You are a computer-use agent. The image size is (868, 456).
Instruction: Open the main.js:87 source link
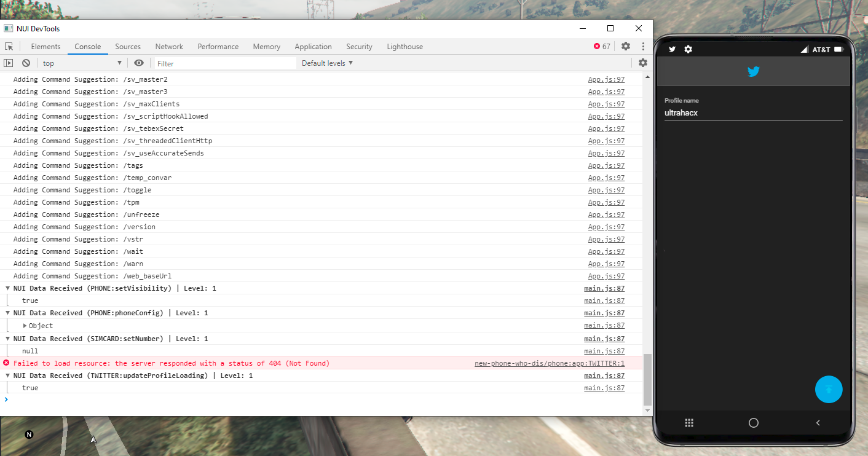(x=604, y=288)
